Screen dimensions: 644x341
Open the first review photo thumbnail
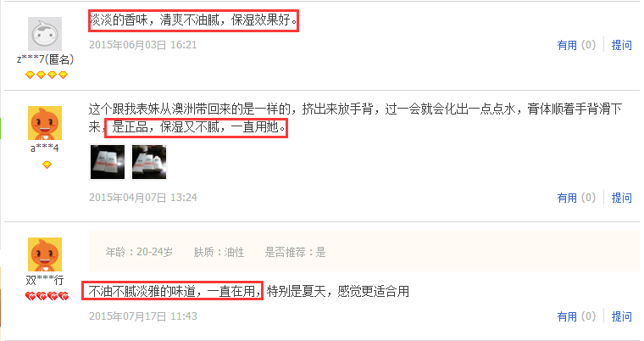pyautogui.click(x=108, y=162)
